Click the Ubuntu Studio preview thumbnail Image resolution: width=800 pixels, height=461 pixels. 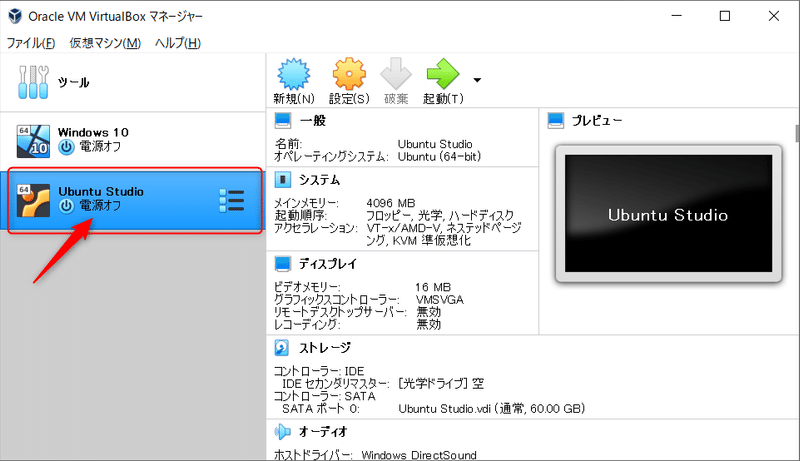(668, 214)
